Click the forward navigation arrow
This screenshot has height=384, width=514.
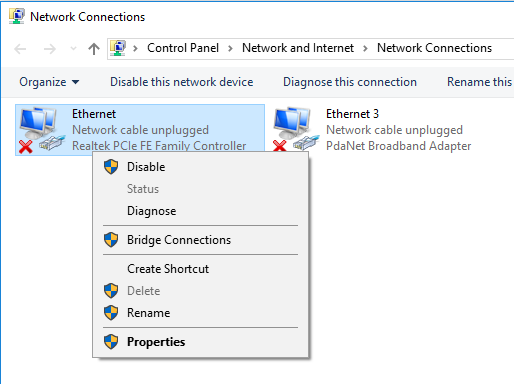(x=50, y=49)
